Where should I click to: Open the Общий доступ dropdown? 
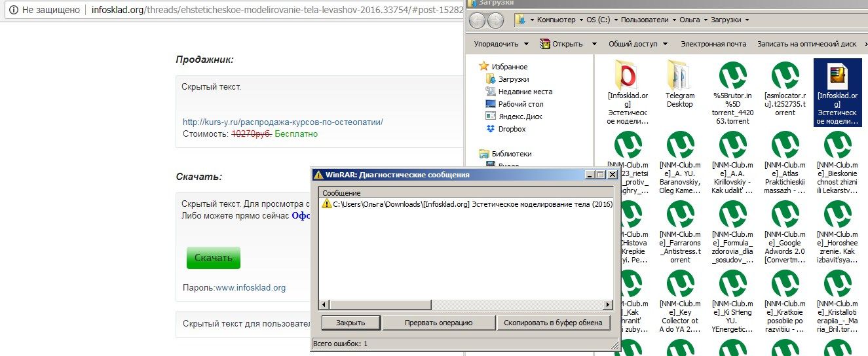point(638,44)
